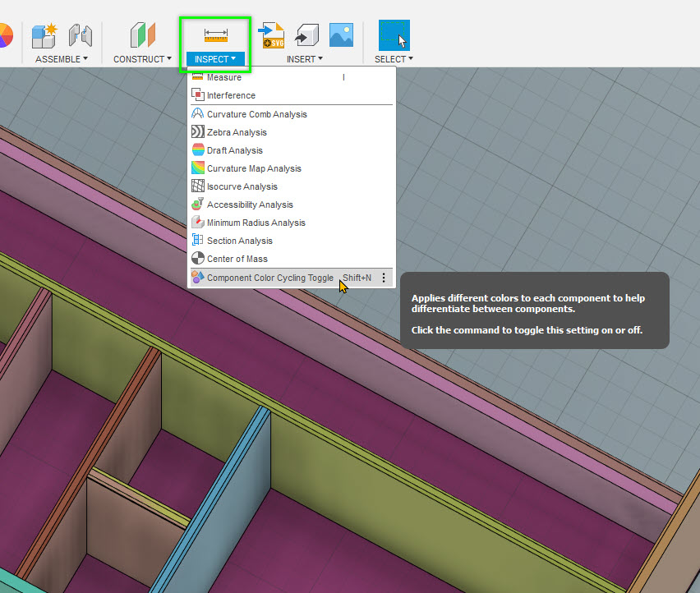This screenshot has height=593, width=700.
Task: Click the Offset Plane icon above CONSTRUCT
Action: 142,34
